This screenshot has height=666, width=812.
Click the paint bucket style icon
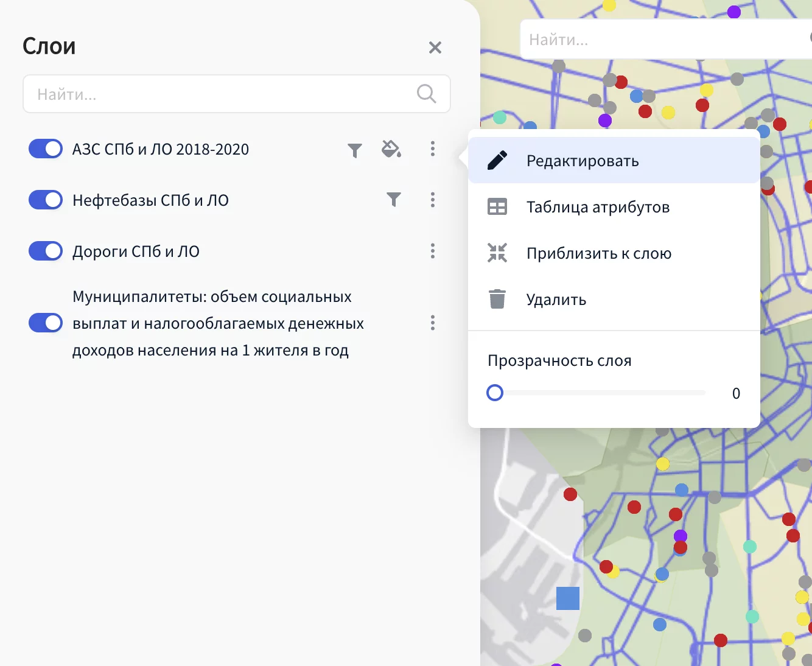[x=391, y=149]
